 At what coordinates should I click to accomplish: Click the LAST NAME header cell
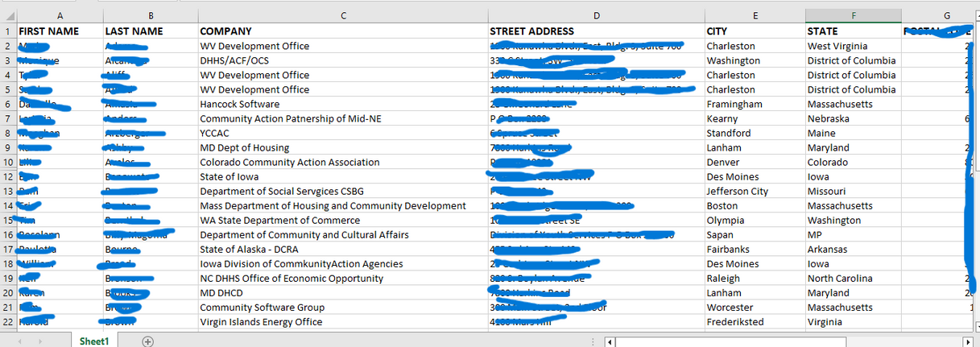(x=150, y=31)
